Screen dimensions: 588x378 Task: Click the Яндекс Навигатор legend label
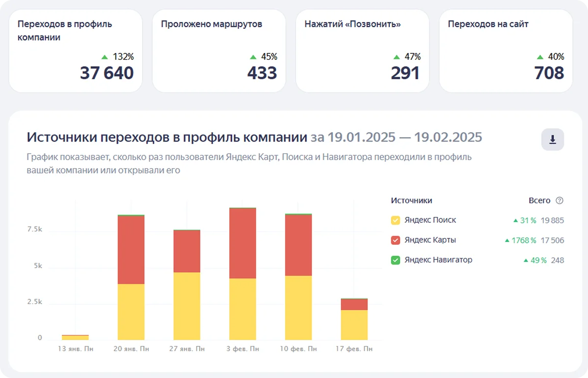[438, 260]
